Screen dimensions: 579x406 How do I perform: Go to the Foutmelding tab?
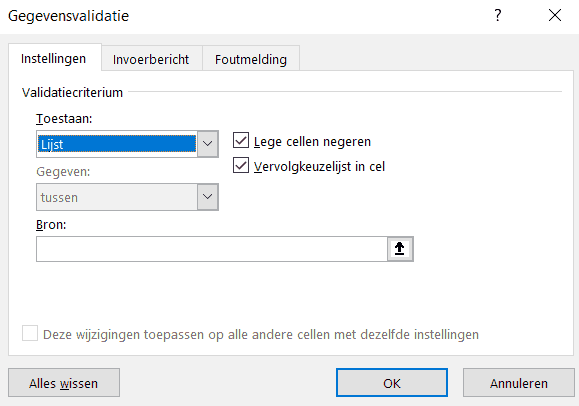251,59
